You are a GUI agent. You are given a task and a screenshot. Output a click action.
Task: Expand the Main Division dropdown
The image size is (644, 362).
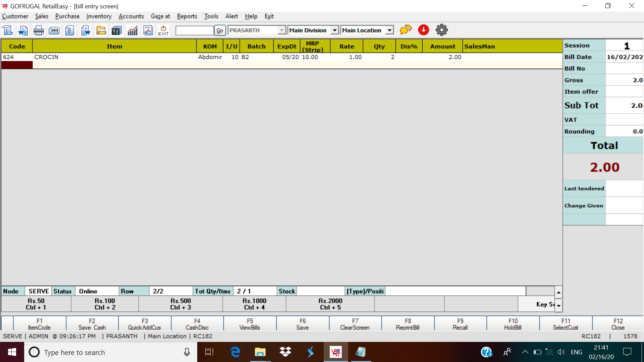tap(334, 30)
